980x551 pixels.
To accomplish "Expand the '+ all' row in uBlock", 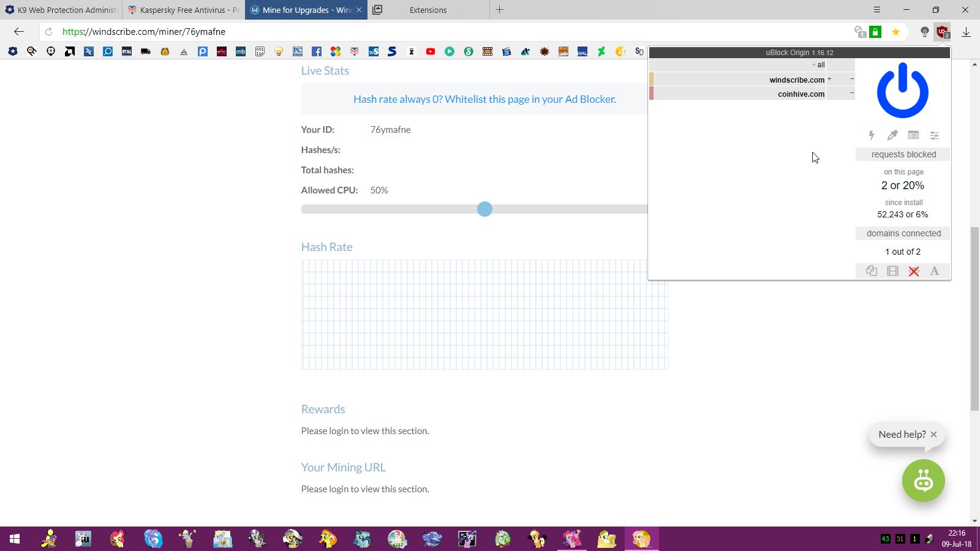I will tap(752, 65).
